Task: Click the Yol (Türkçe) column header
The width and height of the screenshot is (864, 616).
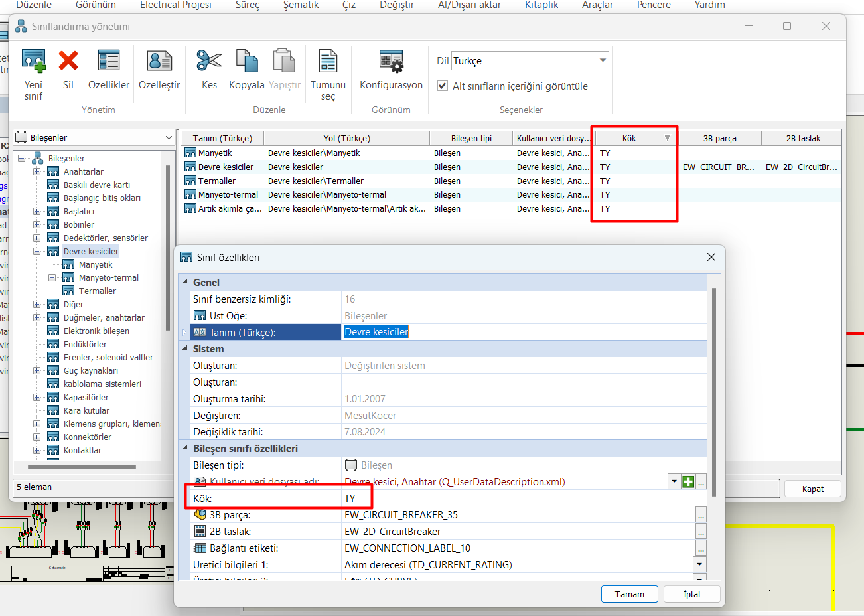Action: (x=347, y=138)
